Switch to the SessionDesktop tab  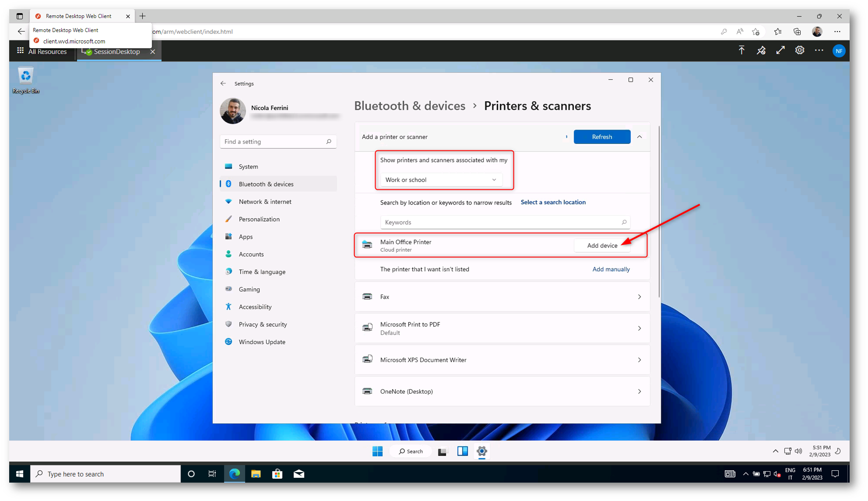116,51
